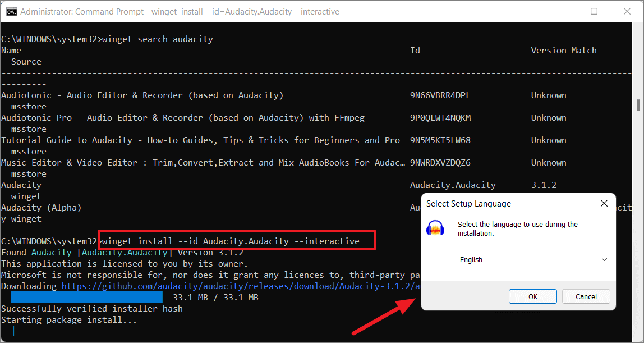Click the 'Found Audacity' version line
The height and width of the screenshot is (343, 644).
point(122,252)
